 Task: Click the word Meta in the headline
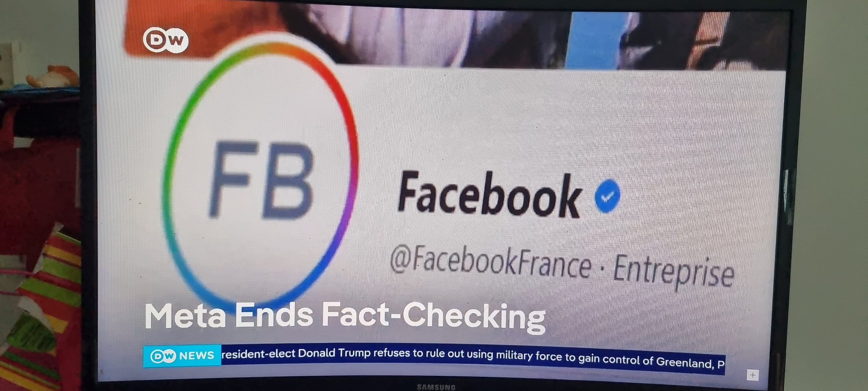tap(185, 315)
